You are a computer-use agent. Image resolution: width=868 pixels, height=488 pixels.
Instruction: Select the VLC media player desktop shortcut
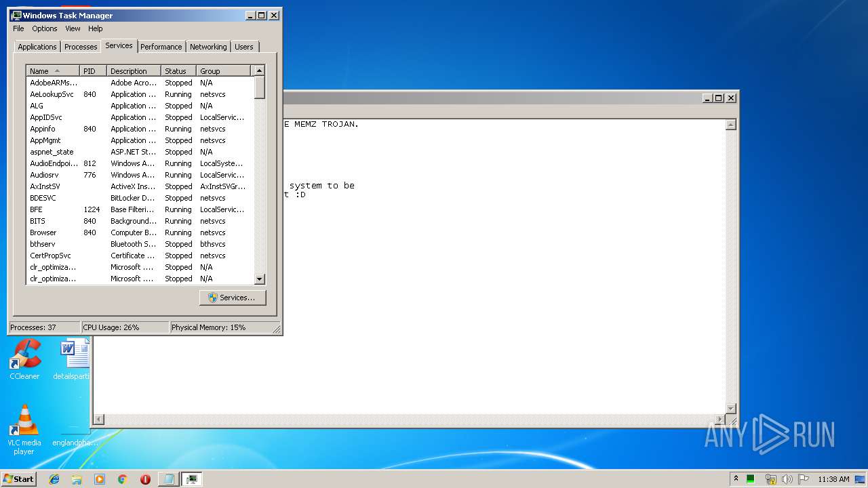point(24,430)
